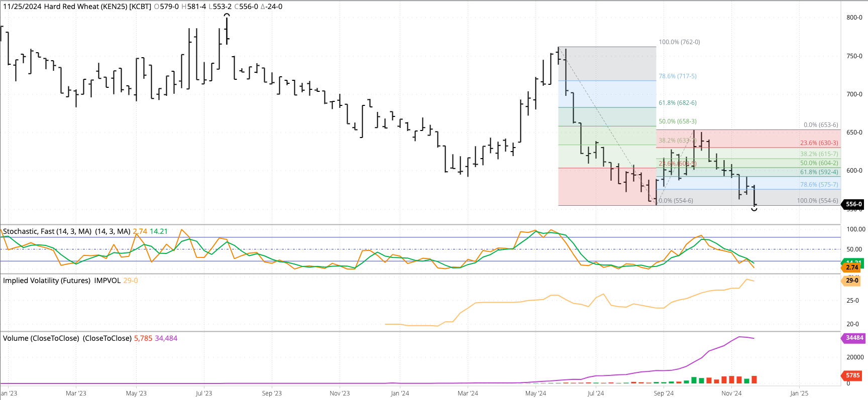Click the low marker arc below November 2024 bar

(x=754, y=209)
